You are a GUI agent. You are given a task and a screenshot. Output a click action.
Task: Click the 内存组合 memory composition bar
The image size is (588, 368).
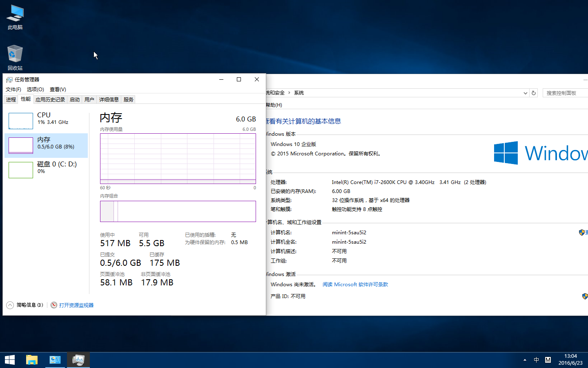(178, 211)
